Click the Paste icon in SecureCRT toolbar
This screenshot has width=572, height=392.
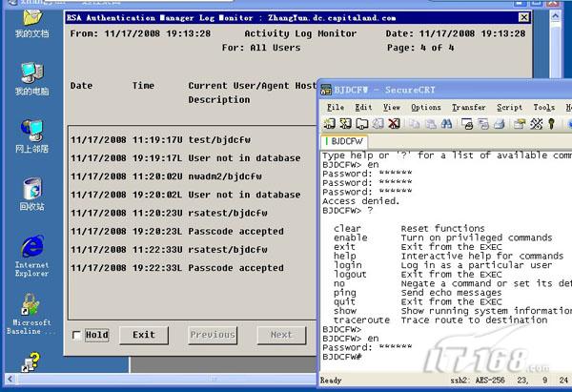tap(431, 124)
